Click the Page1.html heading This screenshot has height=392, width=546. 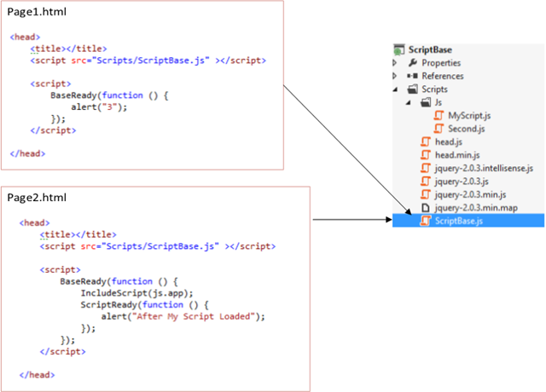(x=37, y=12)
